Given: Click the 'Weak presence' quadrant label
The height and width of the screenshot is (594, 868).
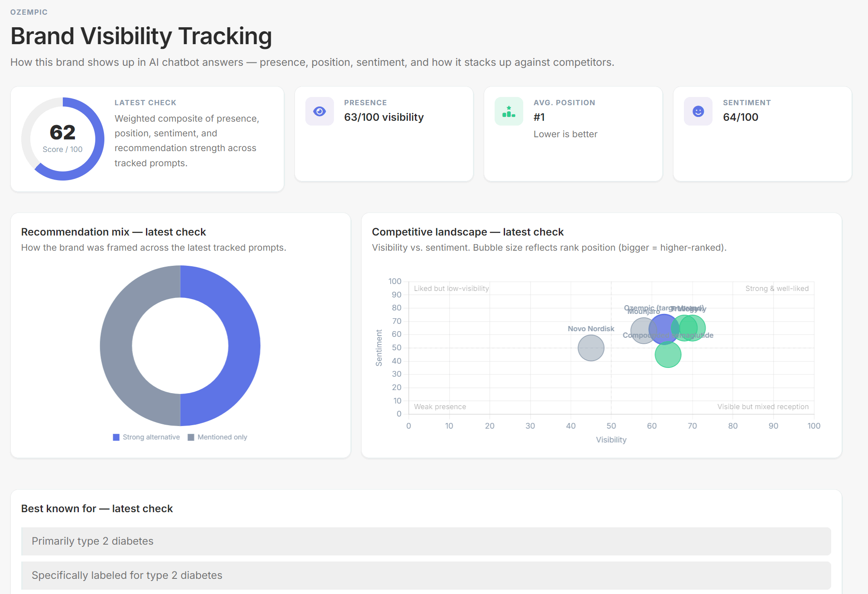Looking at the screenshot, I should (x=440, y=407).
